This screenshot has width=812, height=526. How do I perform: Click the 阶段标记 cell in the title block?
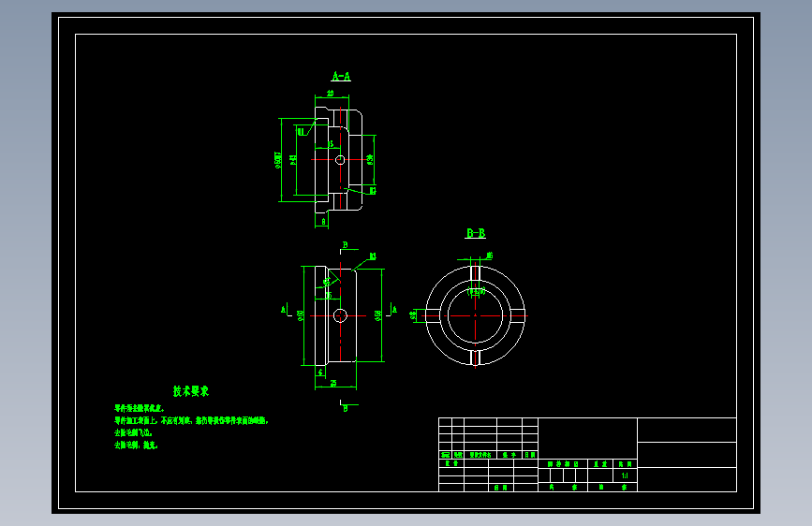(x=563, y=464)
